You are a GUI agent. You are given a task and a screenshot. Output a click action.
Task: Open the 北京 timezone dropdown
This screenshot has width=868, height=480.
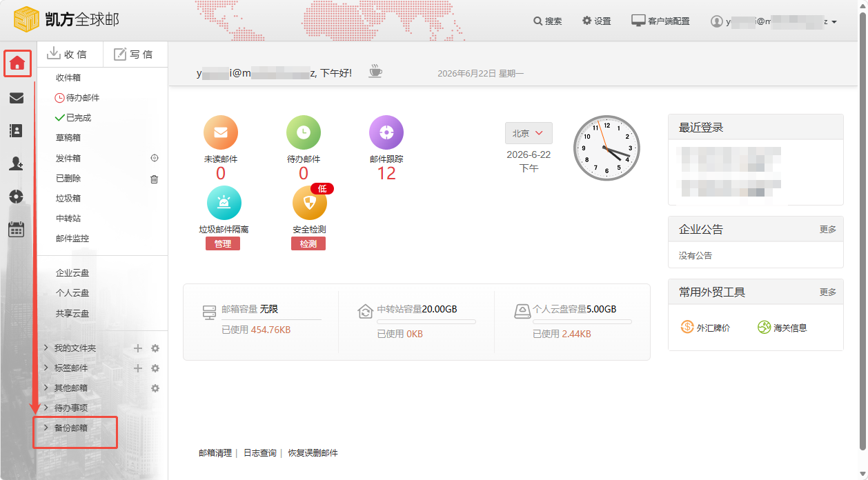(529, 133)
